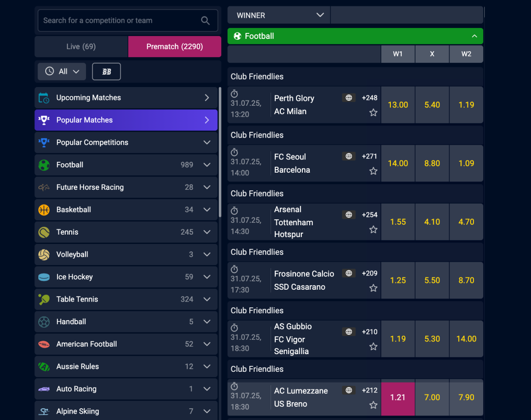Toggle the BB bet builder filter
Viewport: 531px width, 420px height.
[x=106, y=71]
